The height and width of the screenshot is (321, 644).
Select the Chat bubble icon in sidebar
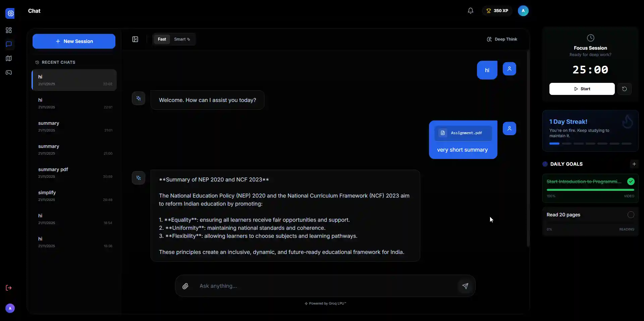pos(8,44)
